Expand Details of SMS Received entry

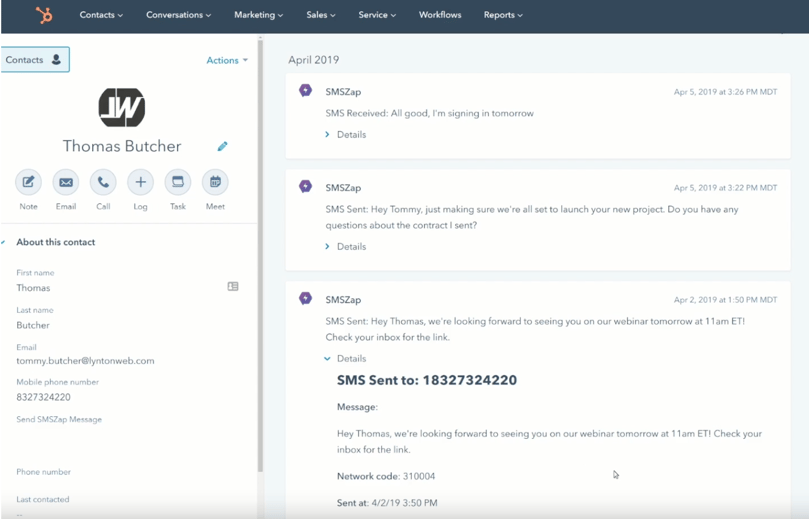(x=346, y=135)
